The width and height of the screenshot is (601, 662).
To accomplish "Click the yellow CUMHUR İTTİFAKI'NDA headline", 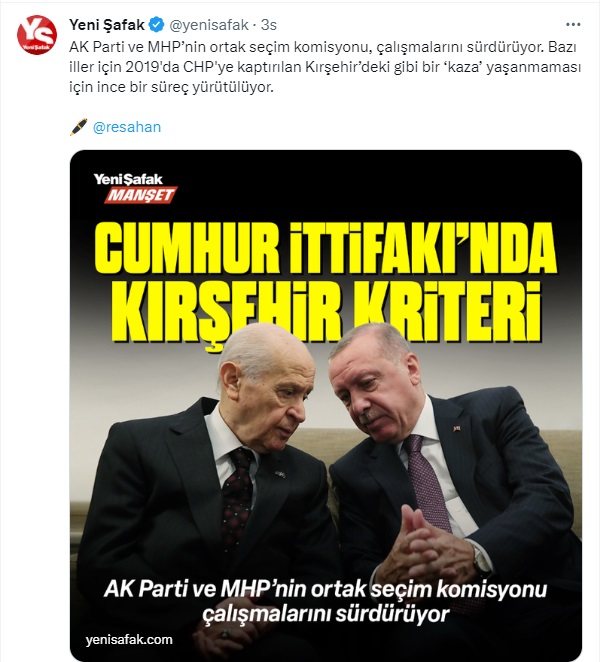I will [325, 247].
